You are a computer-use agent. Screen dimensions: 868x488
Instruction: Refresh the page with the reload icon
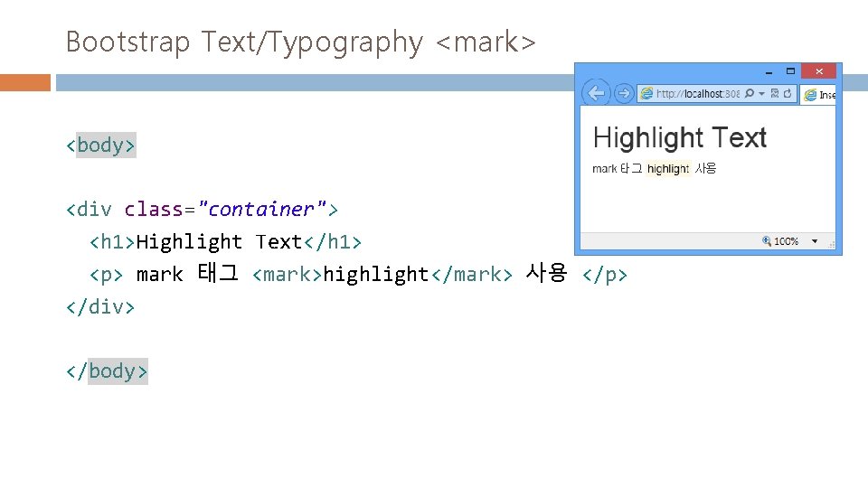click(x=788, y=93)
